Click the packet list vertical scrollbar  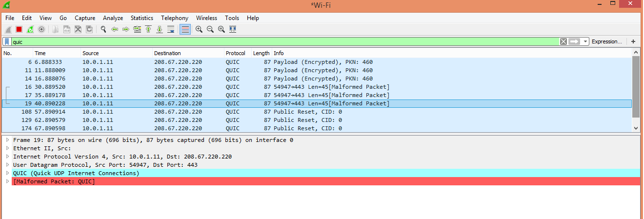click(636, 88)
